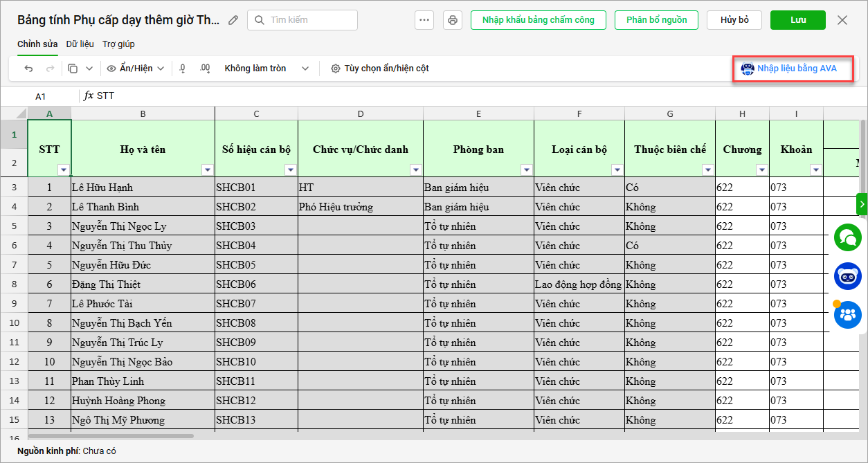Toggle the Ẩn/Hiện visibility option

(136, 69)
